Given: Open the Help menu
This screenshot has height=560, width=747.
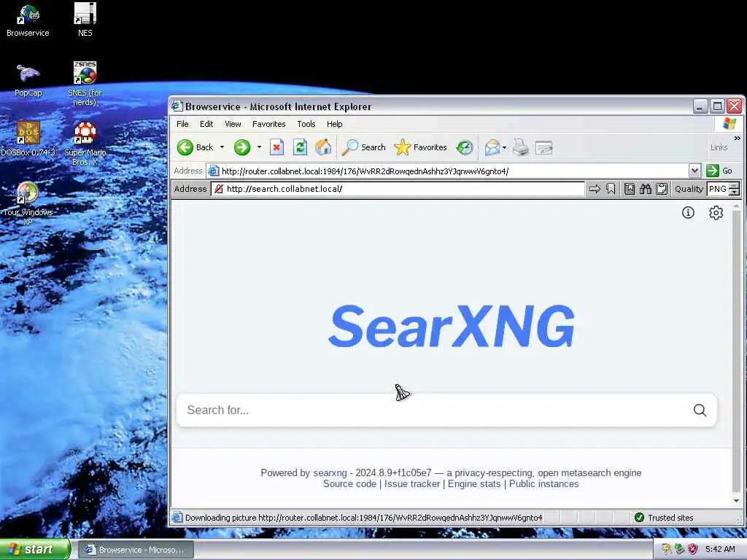Looking at the screenshot, I should pyautogui.click(x=334, y=124).
